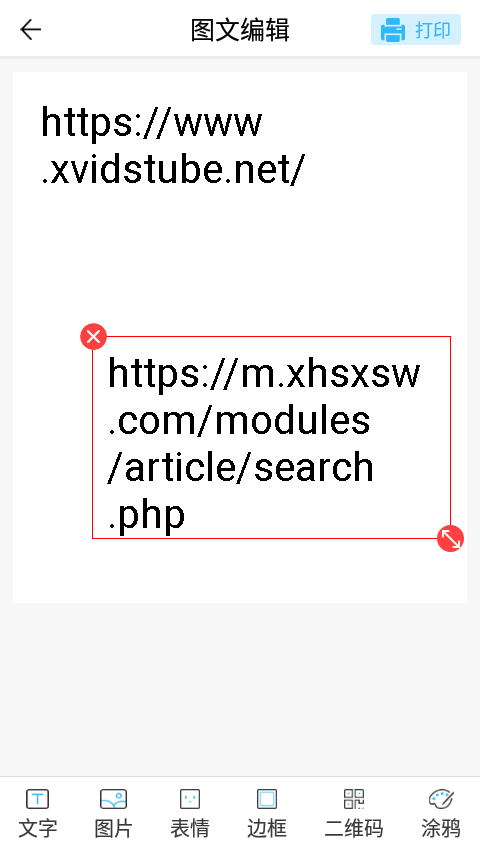Tap the 图片 label in bottom bar
Viewport: 480px width, 854px height.
click(113, 828)
